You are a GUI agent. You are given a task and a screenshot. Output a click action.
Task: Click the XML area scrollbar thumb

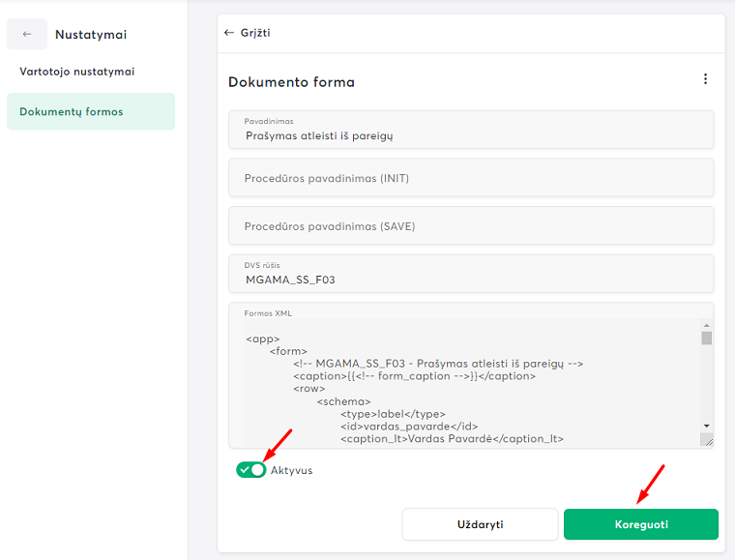(x=706, y=339)
